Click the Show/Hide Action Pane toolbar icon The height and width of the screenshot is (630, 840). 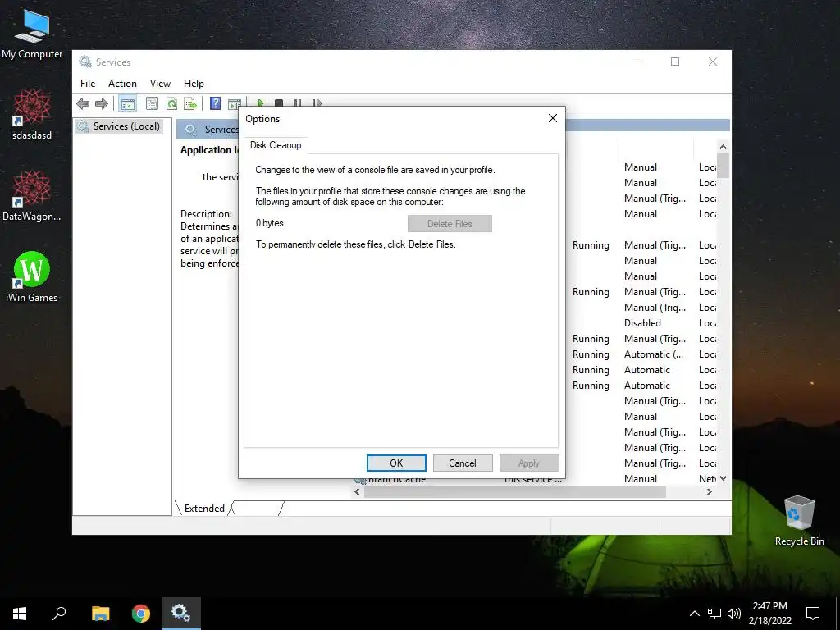[x=234, y=103]
